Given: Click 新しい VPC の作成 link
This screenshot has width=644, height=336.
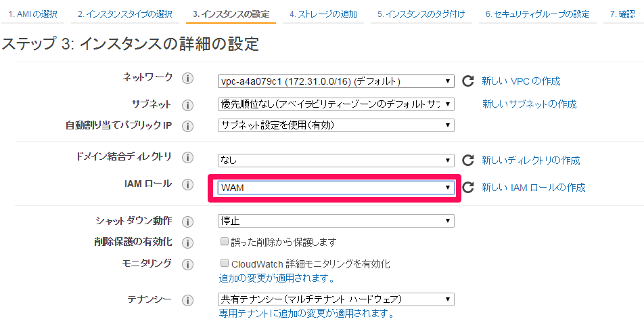Looking at the screenshot, I should tap(521, 81).
